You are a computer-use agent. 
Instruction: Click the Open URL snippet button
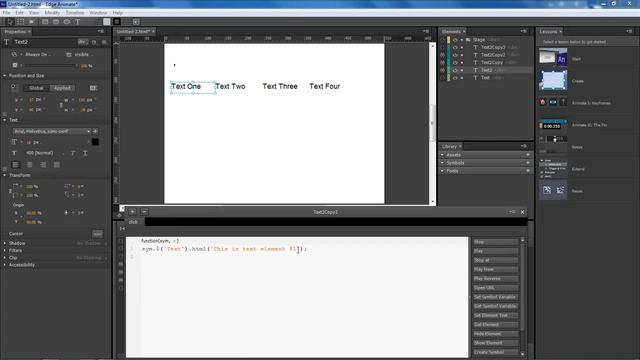(x=496, y=288)
